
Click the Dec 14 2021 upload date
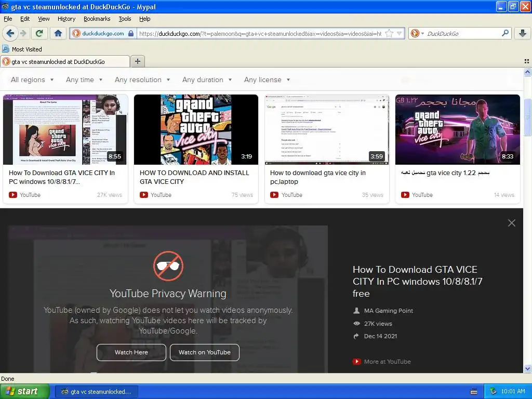[x=380, y=336]
